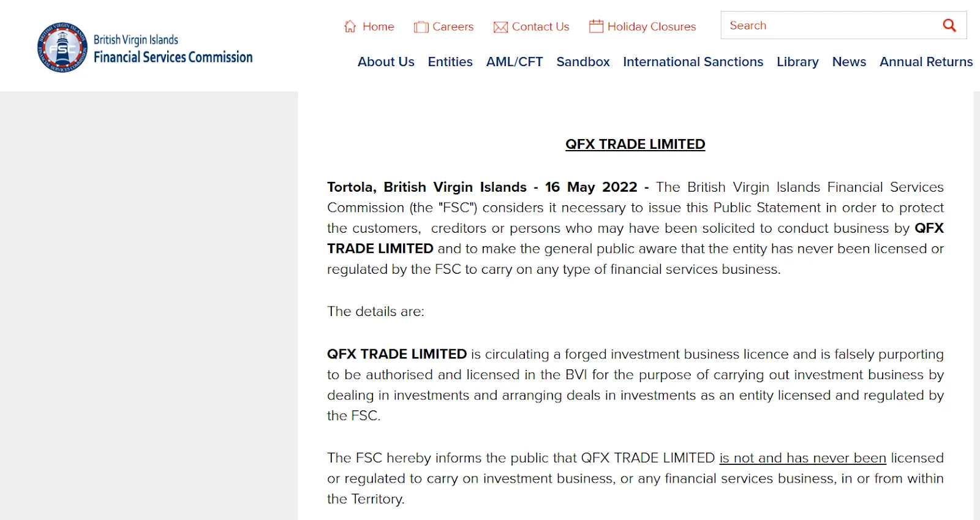The width and height of the screenshot is (980, 520).
Task: Click the Careers text link
Action: tap(453, 26)
